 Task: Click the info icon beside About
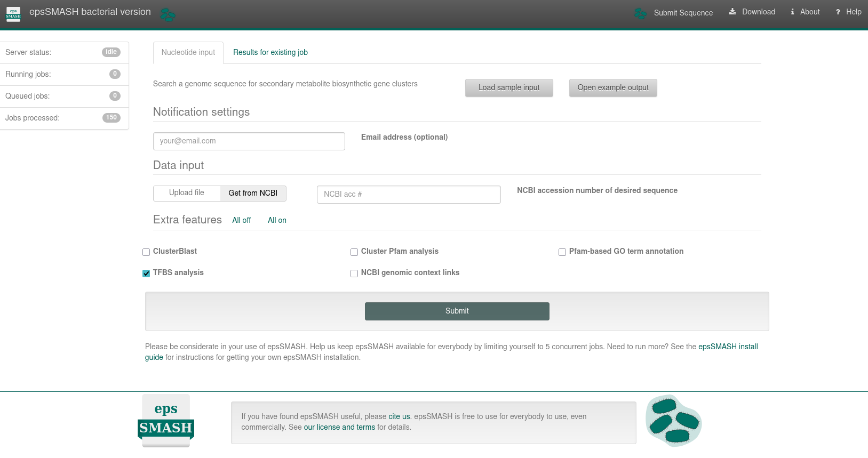click(x=792, y=12)
